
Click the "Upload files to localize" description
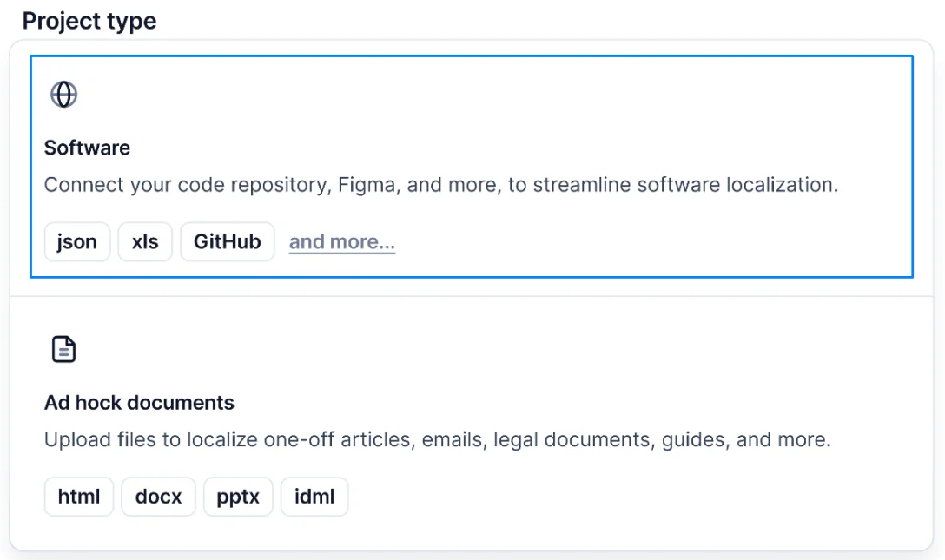(437, 440)
